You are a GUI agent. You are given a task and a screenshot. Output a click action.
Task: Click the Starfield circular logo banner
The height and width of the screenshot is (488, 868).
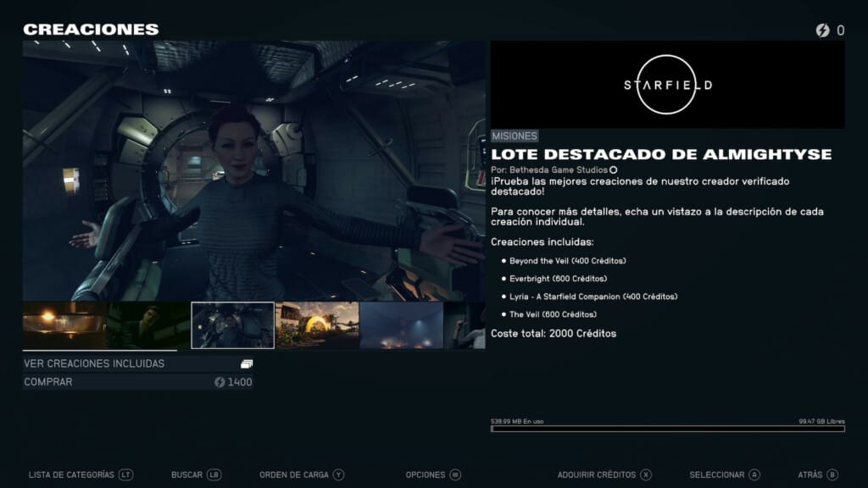(x=667, y=85)
